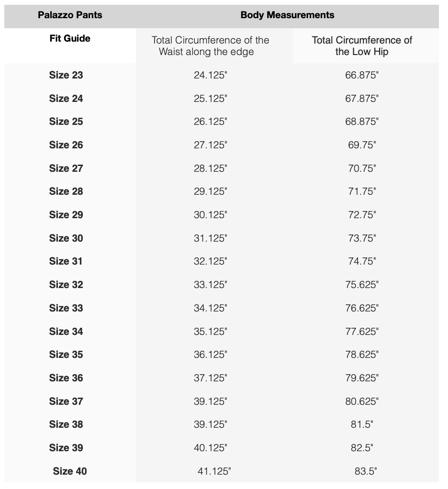
Task: Click the Body Measurements header
Action: (x=287, y=15)
